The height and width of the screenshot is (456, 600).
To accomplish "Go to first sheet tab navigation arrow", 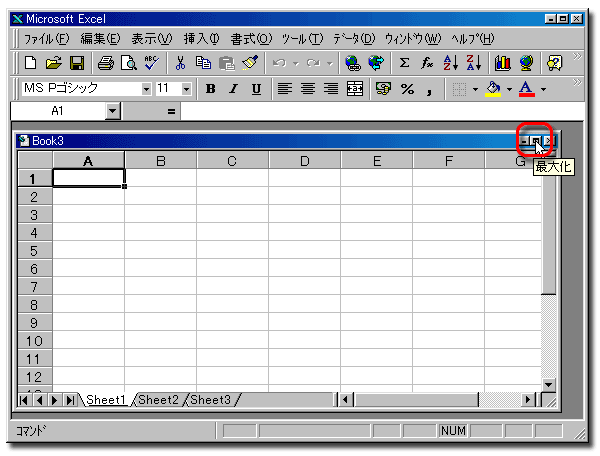I will [x=24, y=400].
